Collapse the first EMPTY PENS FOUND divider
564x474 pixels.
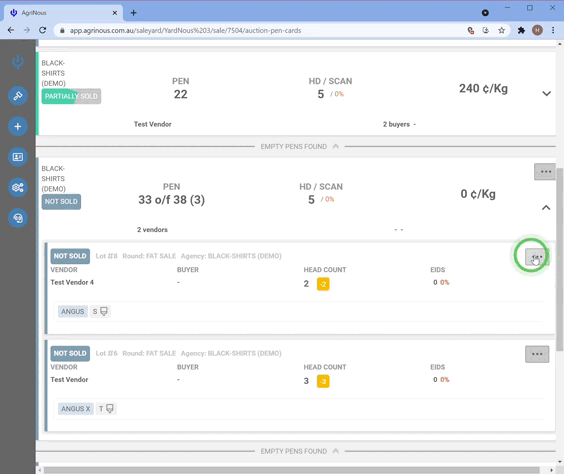pos(336,146)
